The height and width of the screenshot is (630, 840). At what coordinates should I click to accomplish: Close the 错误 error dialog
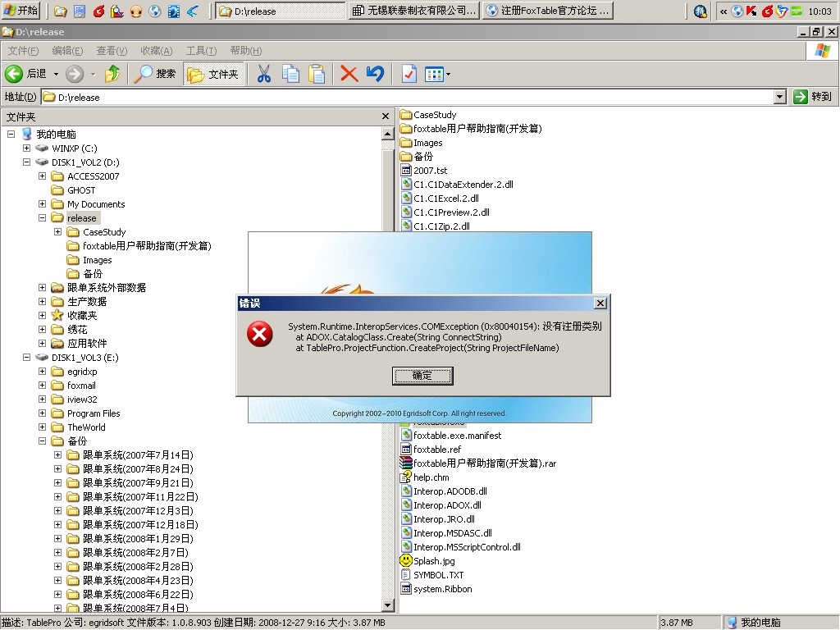click(x=600, y=304)
